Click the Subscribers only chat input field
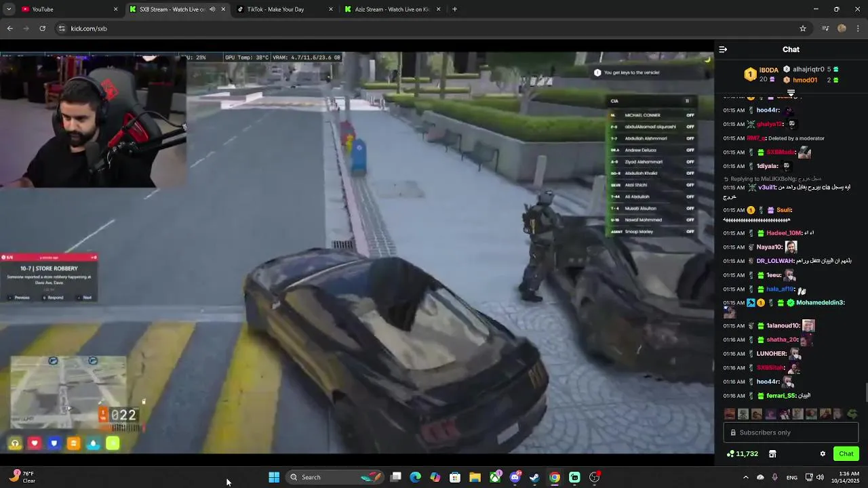 coord(791,432)
